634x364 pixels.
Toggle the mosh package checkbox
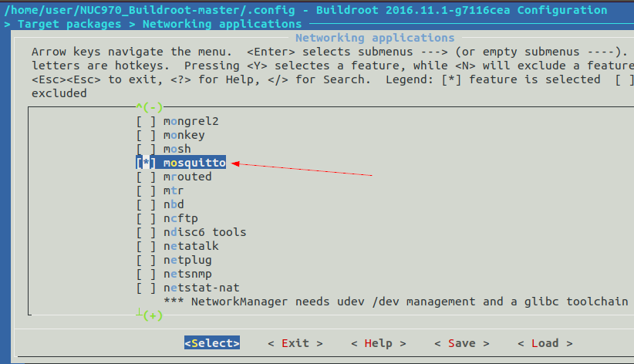146,149
